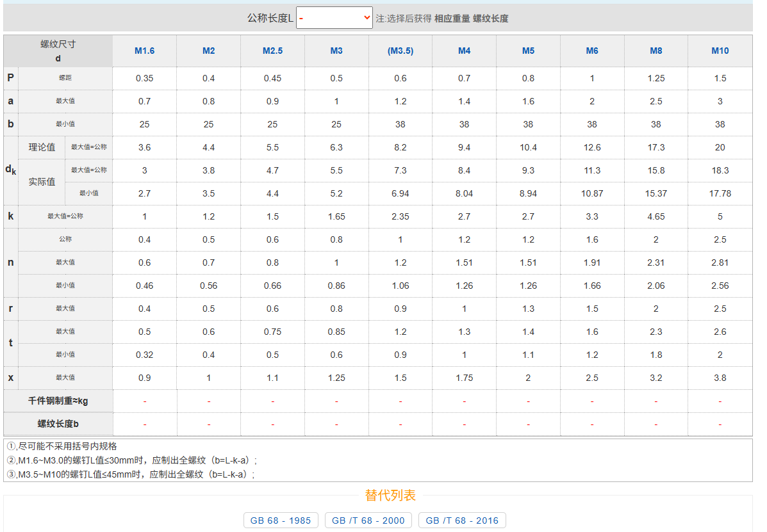The width and height of the screenshot is (767, 532).
Task: Click the M3 column header
Action: 336,51
